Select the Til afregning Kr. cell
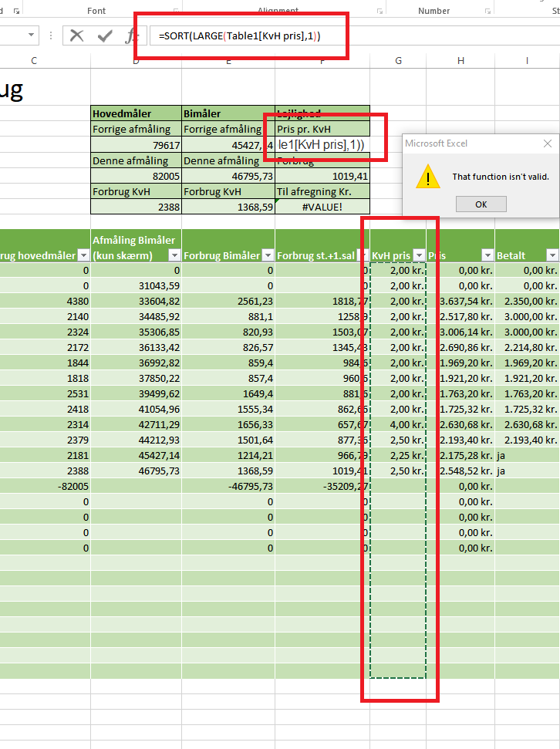560x749 pixels. pos(322,191)
